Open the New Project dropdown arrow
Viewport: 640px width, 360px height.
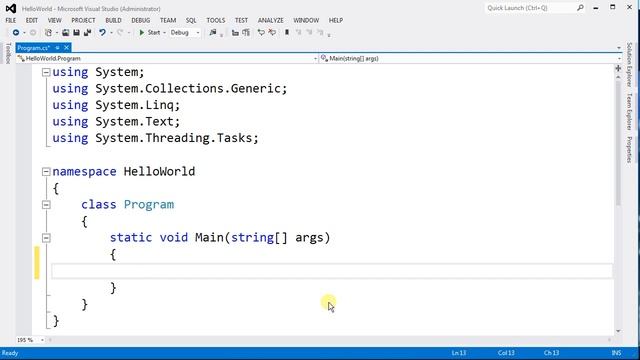coord(56,33)
